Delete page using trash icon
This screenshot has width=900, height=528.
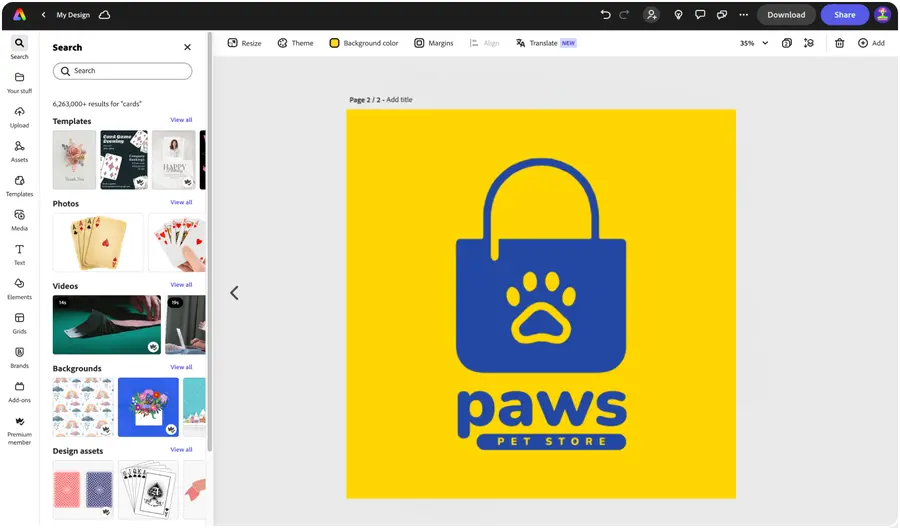pyautogui.click(x=839, y=43)
